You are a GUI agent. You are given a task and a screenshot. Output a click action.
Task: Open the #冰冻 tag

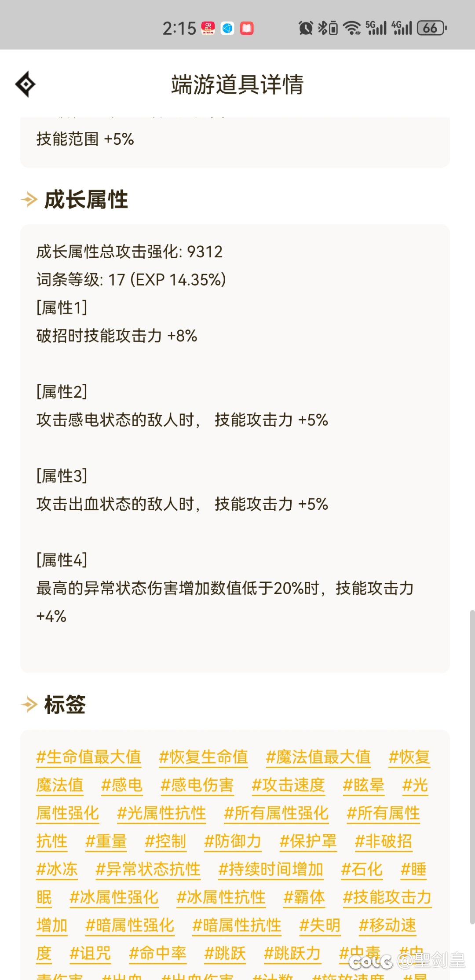[57, 870]
